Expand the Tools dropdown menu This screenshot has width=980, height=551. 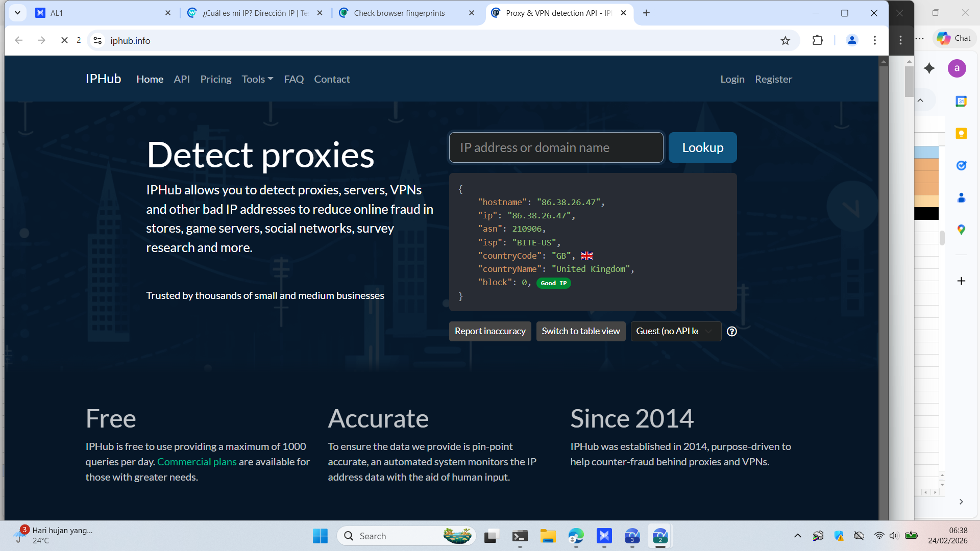pos(257,79)
